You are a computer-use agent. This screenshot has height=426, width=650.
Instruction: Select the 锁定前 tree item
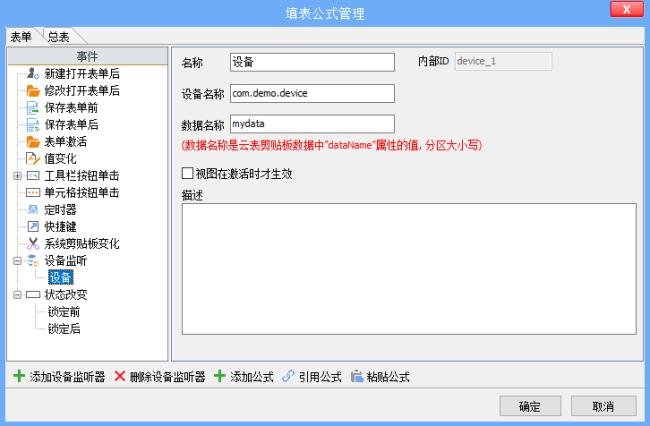pyautogui.click(x=64, y=312)
